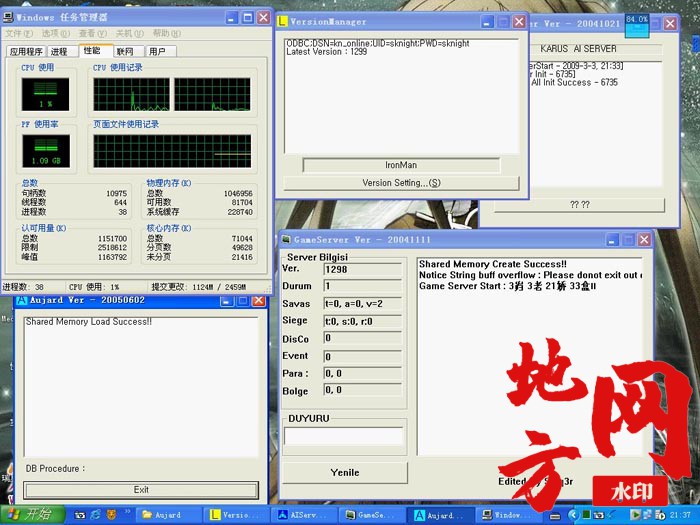Click the Shared Memory Create Success!! log line

493,264
